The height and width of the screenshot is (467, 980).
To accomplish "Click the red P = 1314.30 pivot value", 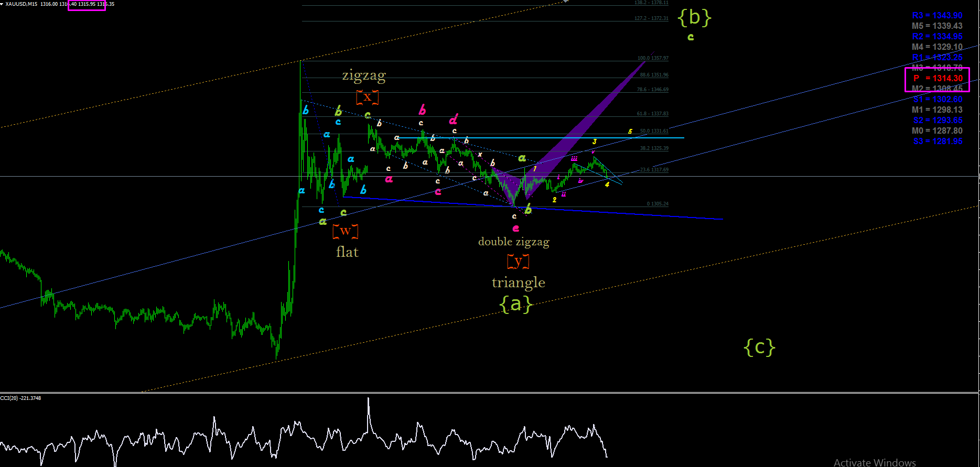I will [x=938, y=78].
